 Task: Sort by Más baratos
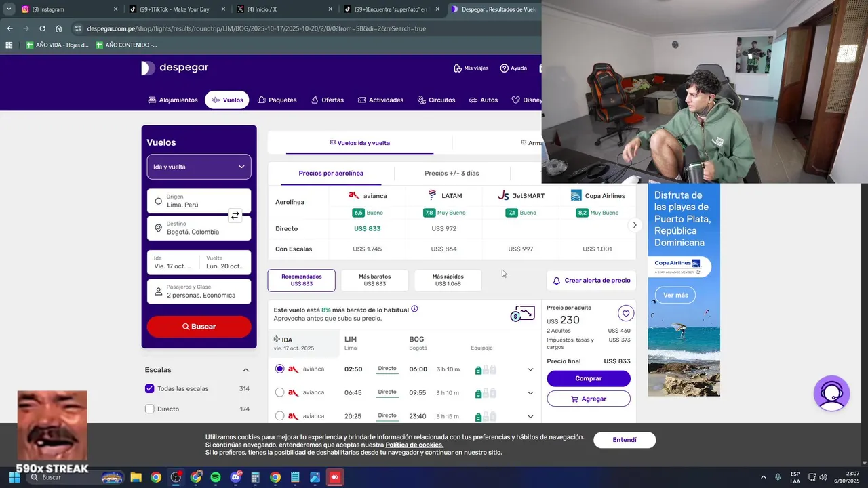[374, 280]
